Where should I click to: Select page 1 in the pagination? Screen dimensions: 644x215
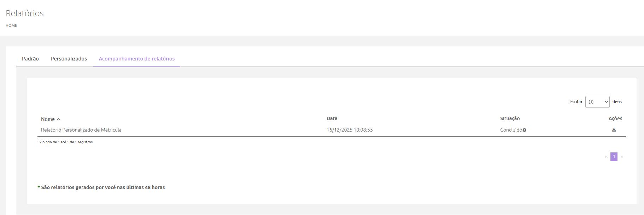coord(614,157)
